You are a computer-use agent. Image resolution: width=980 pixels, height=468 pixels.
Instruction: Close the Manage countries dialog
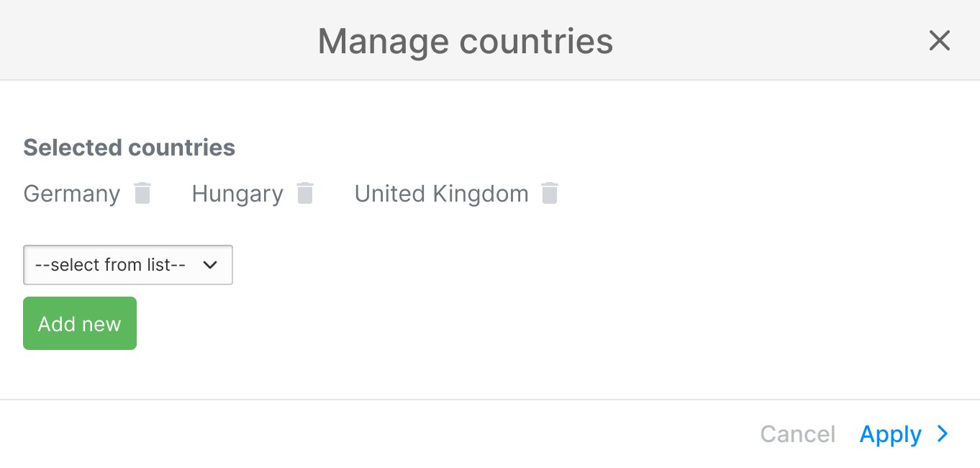(x=940, y=41)
